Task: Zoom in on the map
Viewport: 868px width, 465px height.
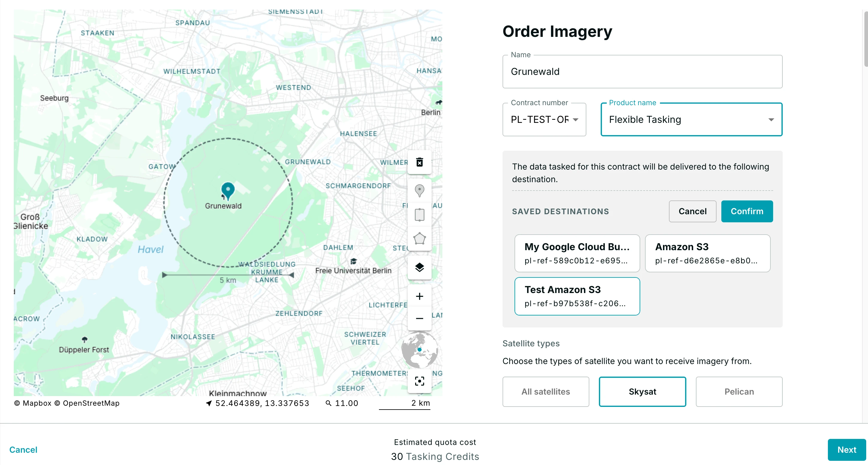Action: (420, 296)
